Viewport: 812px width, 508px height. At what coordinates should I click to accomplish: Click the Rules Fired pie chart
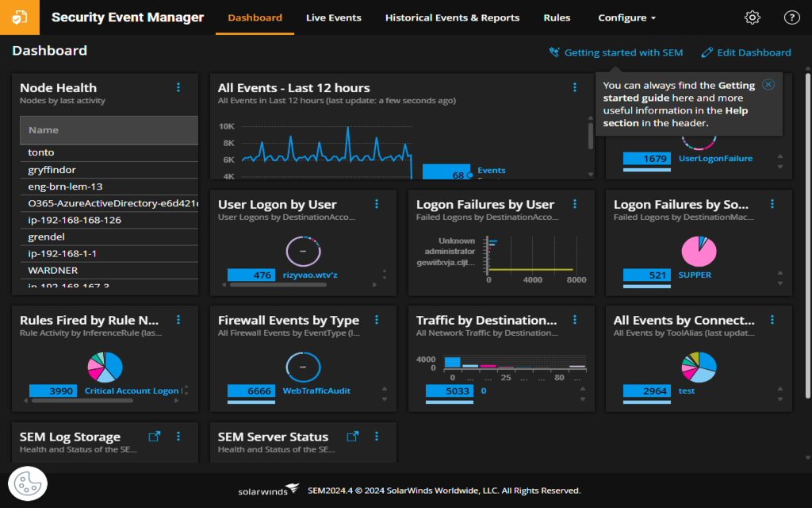[x=105, y=367]
